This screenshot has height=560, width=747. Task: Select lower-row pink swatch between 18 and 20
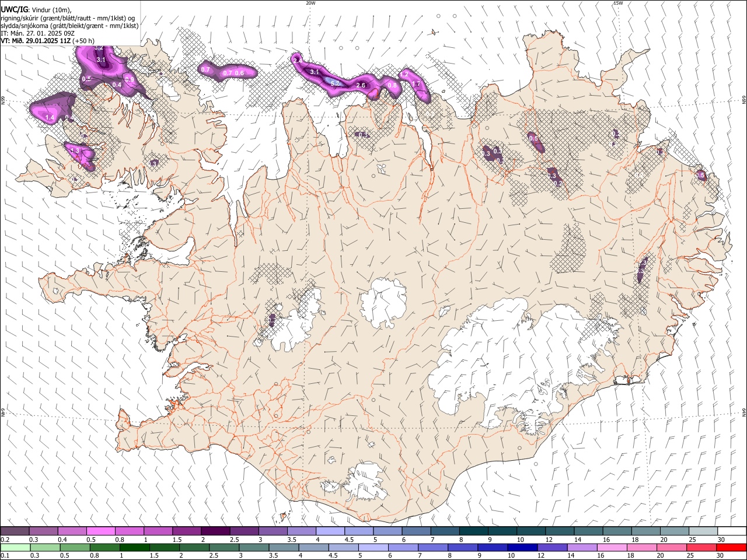pos(641,548)
